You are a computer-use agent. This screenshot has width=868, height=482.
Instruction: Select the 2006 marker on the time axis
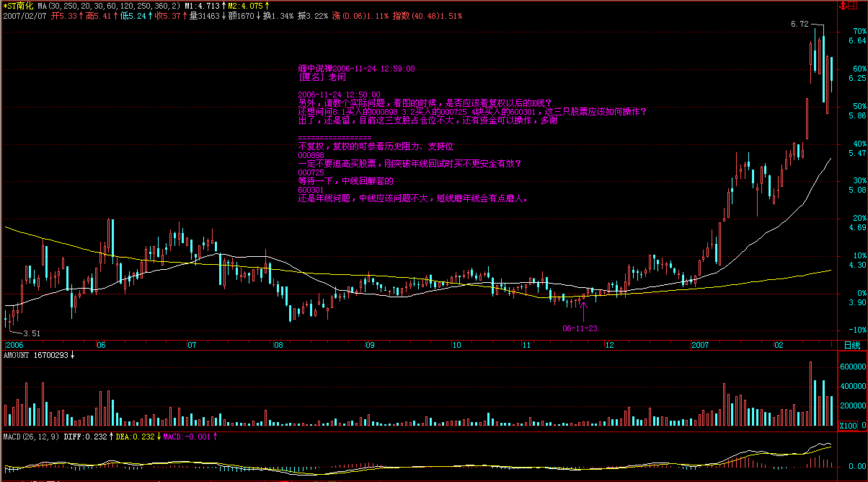[x=16, y=346]
